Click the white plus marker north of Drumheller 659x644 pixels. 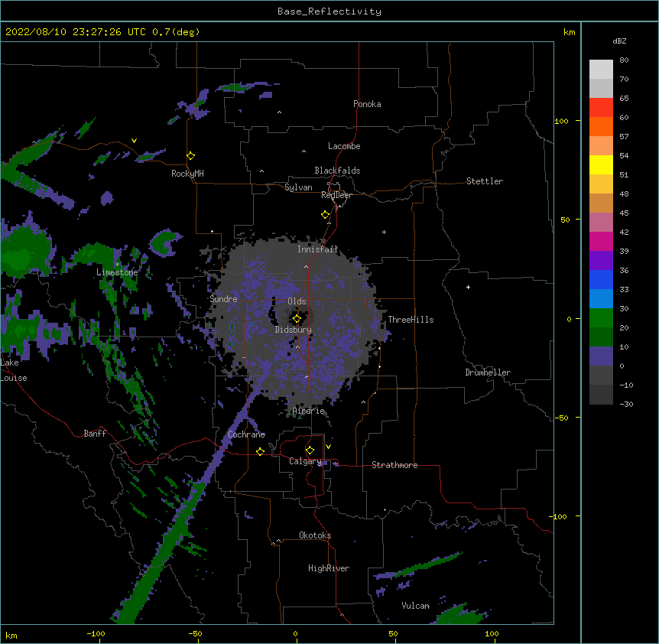point(468,287)
